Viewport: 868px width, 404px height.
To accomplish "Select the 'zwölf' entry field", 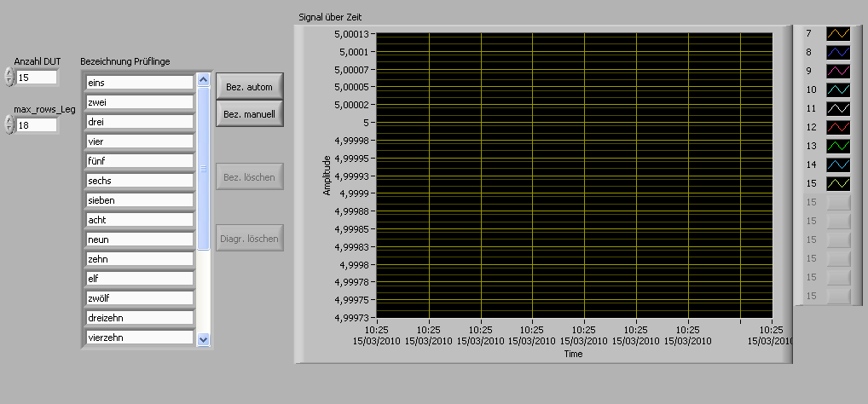I will pos(139,298).
